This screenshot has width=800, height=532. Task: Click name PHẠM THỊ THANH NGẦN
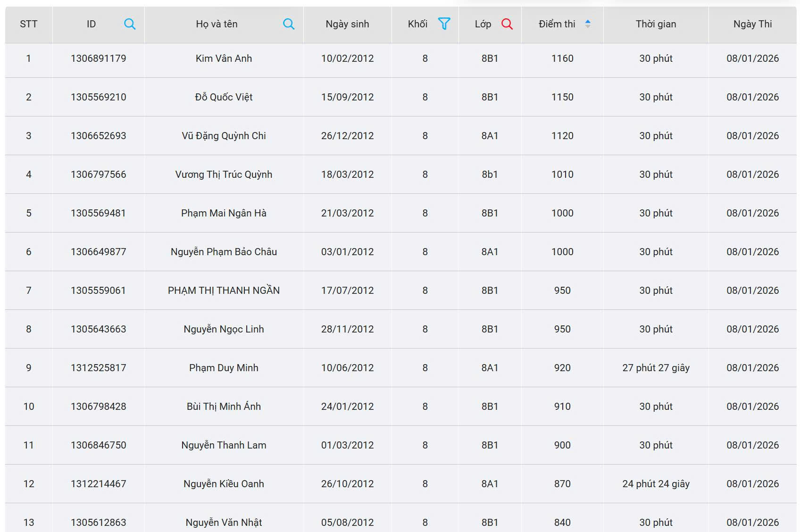[x=224, y=291]
